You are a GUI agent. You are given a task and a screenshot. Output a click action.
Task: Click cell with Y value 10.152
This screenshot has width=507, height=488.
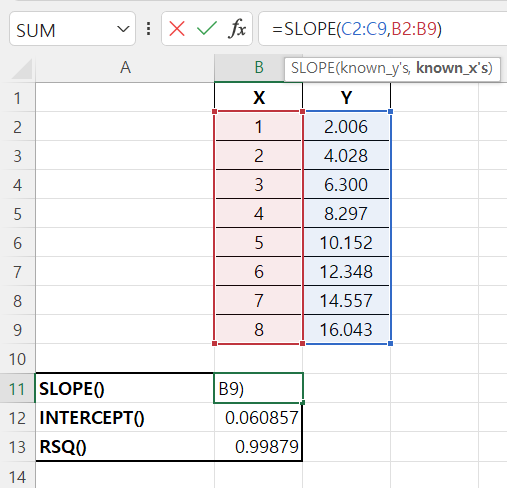(346, 243)
